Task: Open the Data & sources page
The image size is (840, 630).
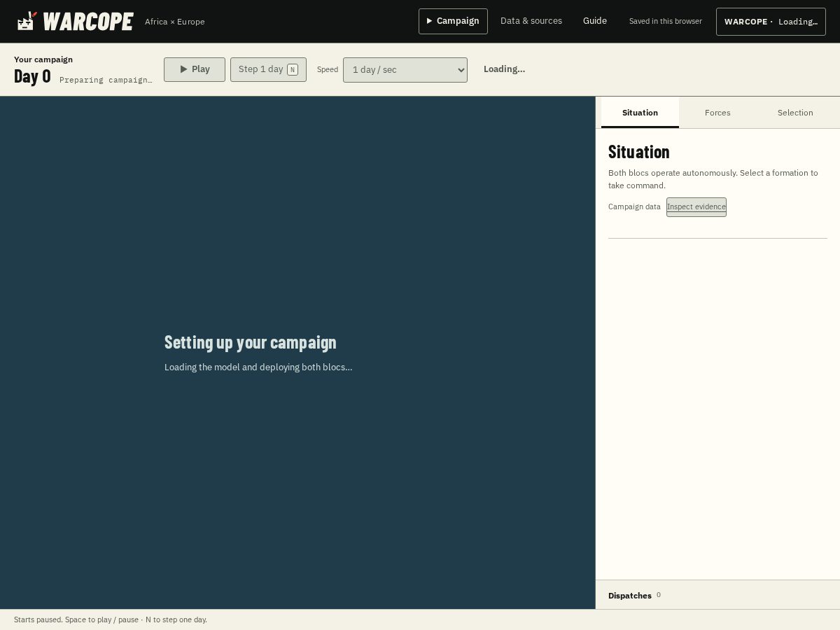Action: click(531, 21)
